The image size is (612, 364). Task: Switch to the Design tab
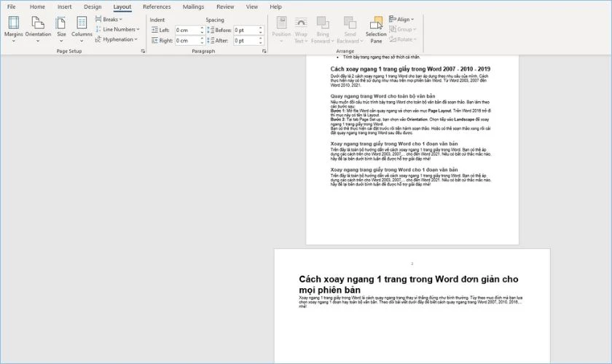93,7
